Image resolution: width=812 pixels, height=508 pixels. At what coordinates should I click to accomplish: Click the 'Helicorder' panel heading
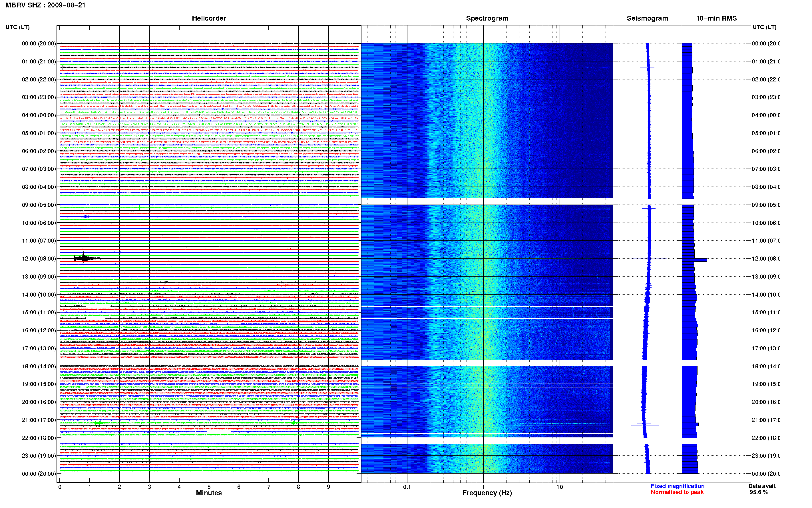point(209,18)
